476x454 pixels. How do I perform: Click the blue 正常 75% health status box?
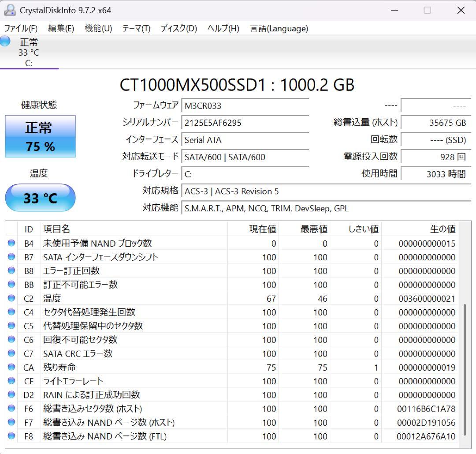[x=40, y=136]
